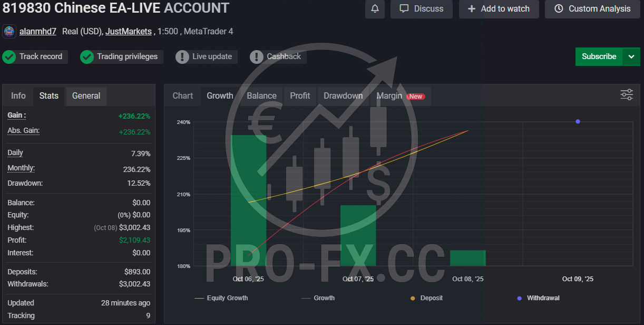Click the Add to watch button
The height and width of the screenshot is (325, 644).
(x=499, y=9)
